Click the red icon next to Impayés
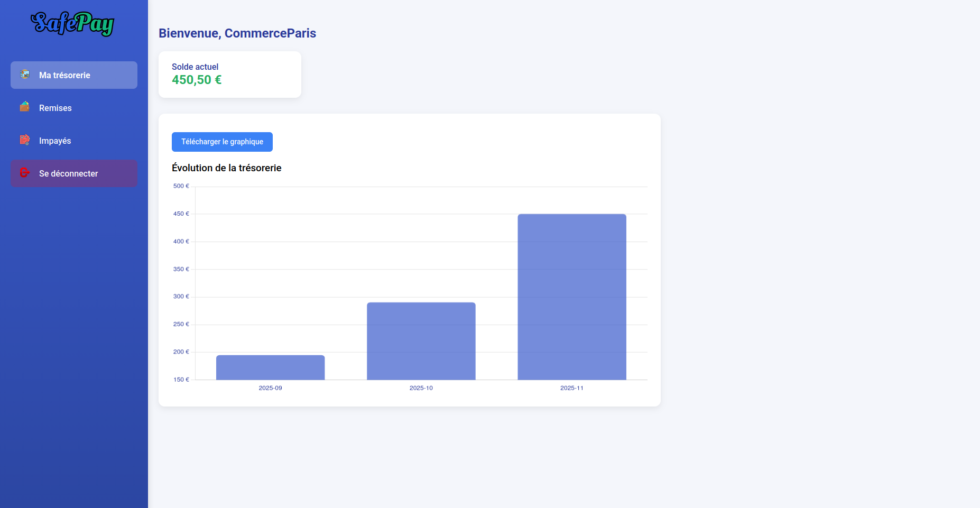 (24, 140)
